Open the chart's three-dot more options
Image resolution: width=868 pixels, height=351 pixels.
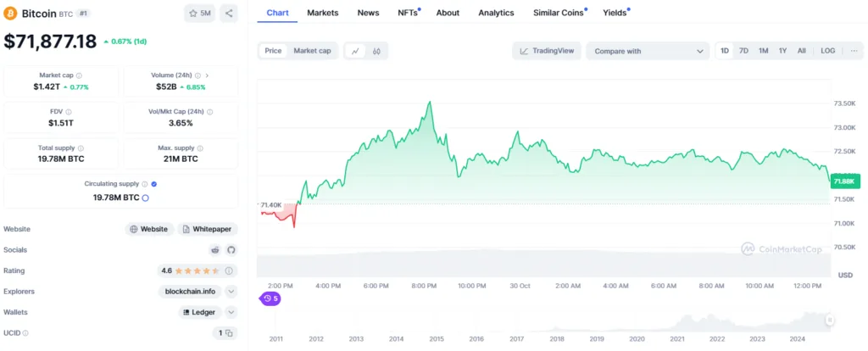[853, 51]
